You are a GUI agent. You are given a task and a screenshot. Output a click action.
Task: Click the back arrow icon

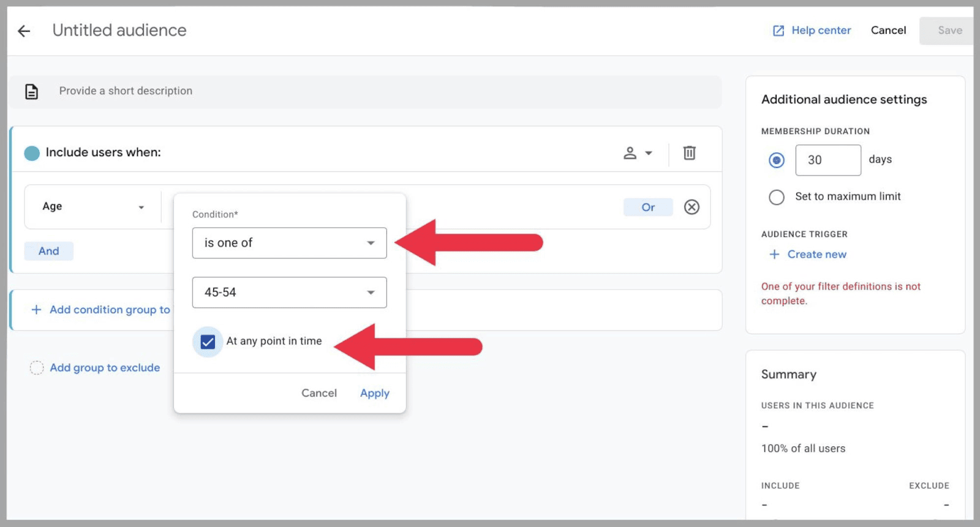tap(24, 31)
